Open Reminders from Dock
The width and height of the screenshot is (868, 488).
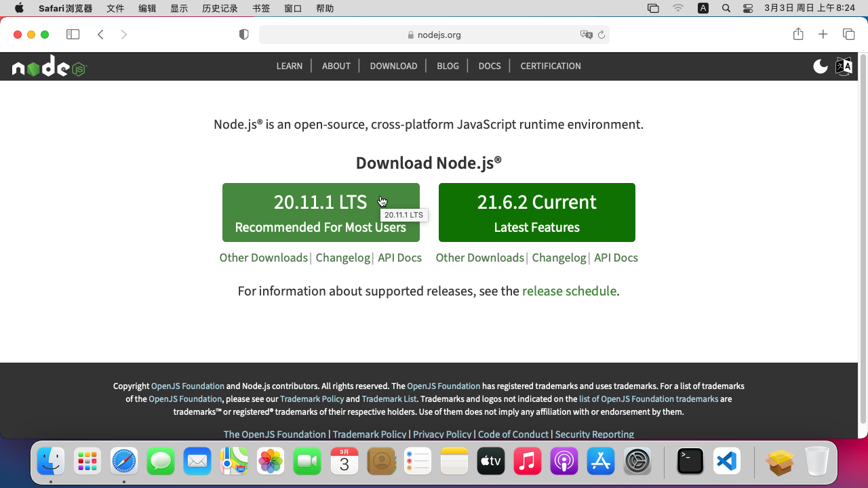pyautogui.click(x=418, y=462)
